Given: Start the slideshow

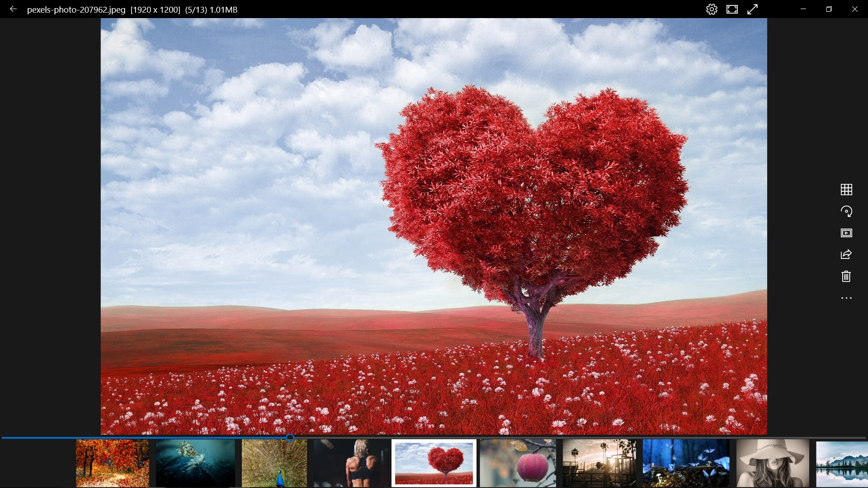Looking at the screenshot, I should [x=846, y=233].
